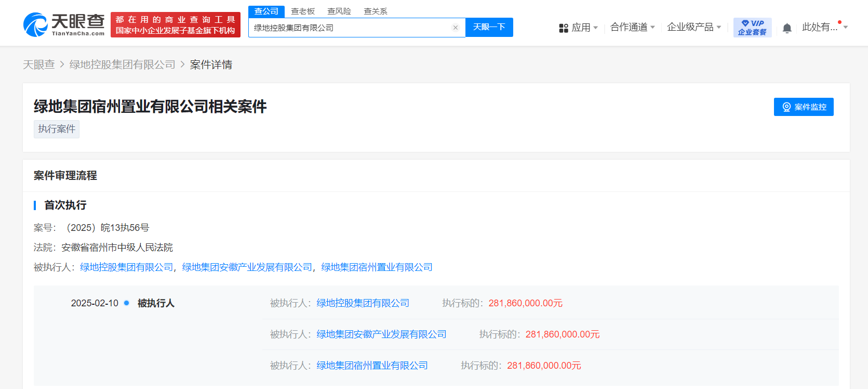Click 281,860,000.00元 amount for 绿地控股集团有限公司
This screenshot has height=389, width=868.
[526, 303]
